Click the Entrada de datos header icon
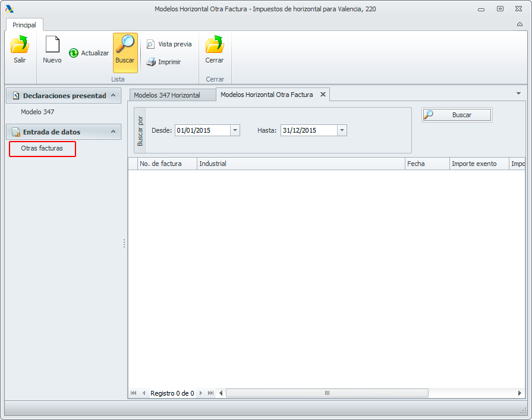This screenshot has height=420, width=532. 16,131
